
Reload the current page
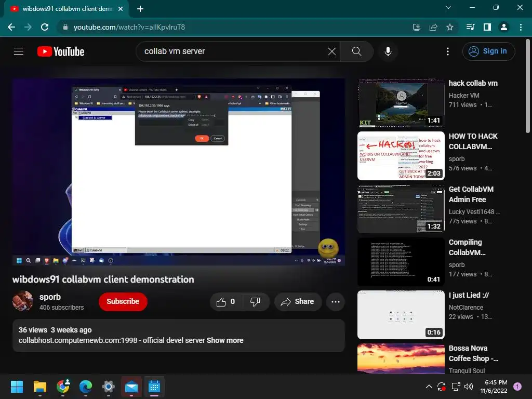point(45,27)
